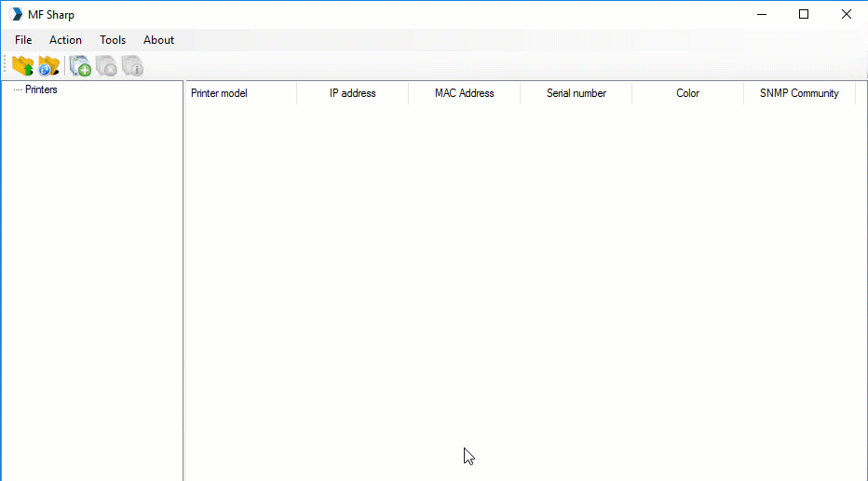
Task: Click the toolbar drag grip handle
Action: 6,66
